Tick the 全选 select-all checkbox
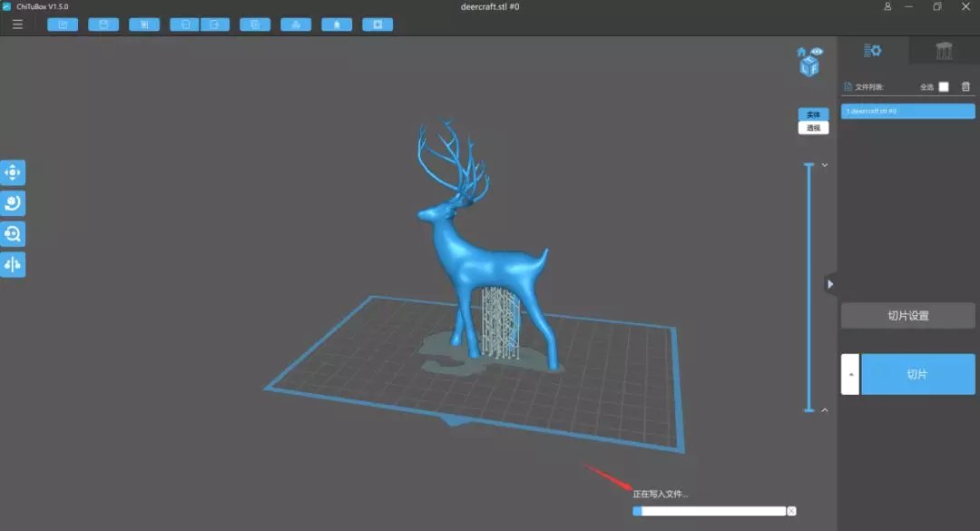 [944, 87]
